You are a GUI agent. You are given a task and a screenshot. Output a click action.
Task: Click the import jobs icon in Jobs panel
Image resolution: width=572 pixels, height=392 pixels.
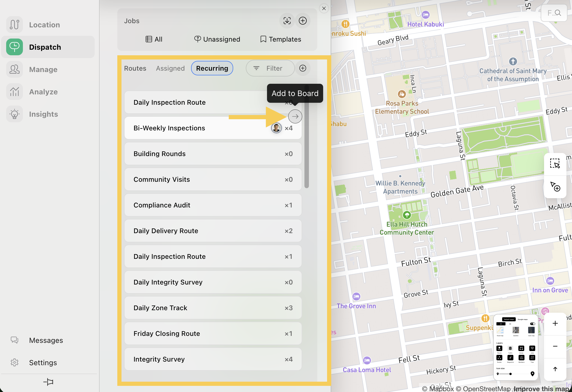click(287, 21)
